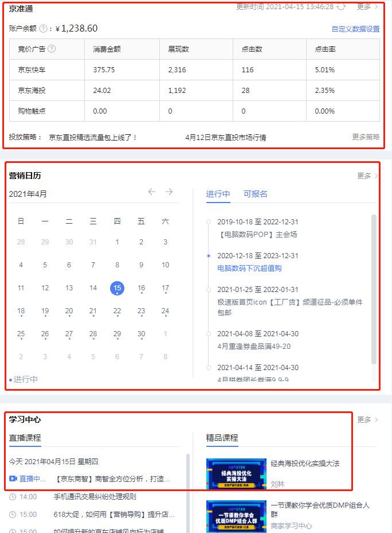
Task: Open the help icon next to 账户余额
Action: coord(43,29)
